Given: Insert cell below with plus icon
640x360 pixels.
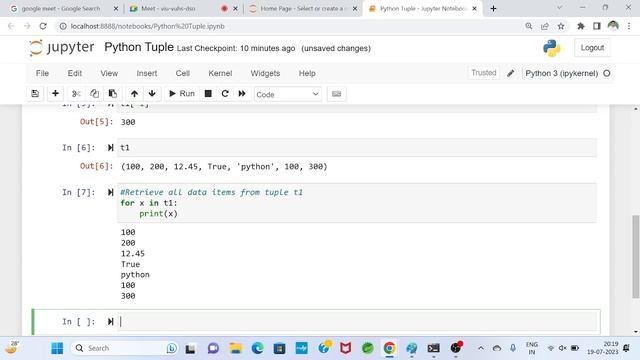Looking at the screenshot, I should [x=55, y=94].
